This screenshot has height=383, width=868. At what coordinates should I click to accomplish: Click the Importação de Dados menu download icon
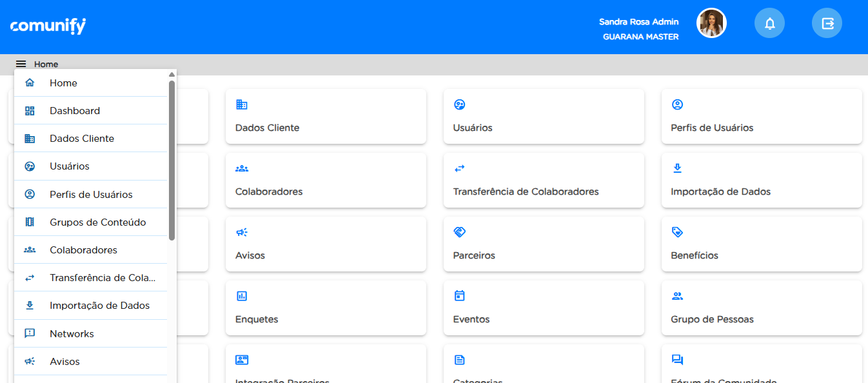[x=30, y=306]
